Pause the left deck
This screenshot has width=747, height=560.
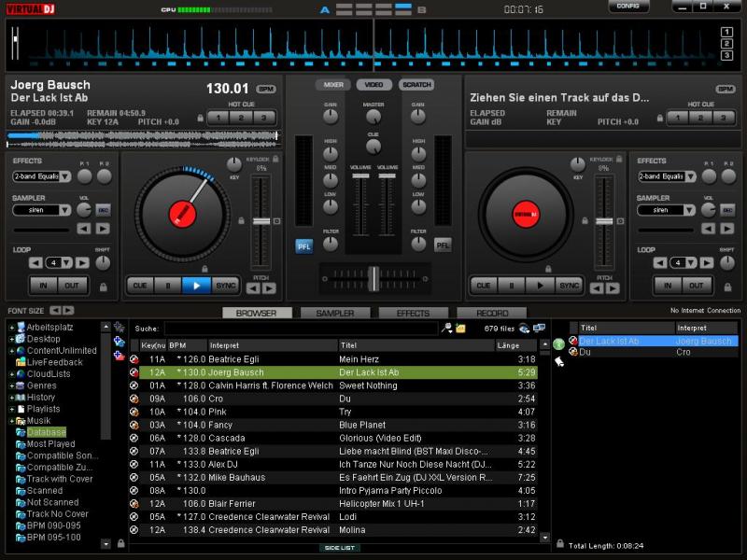pos(168,286)
